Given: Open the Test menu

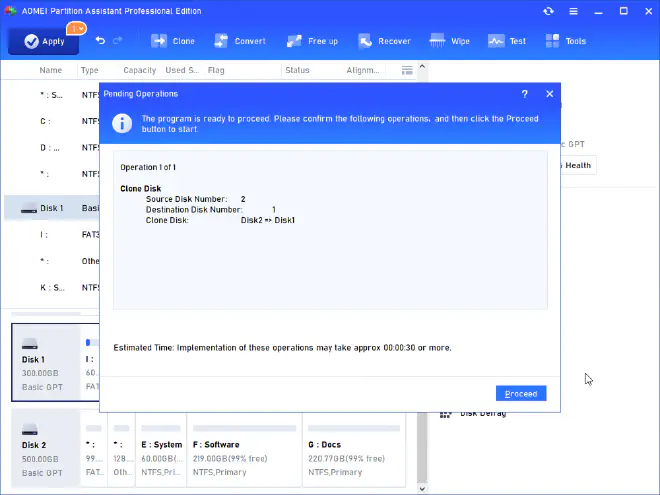Looking at the screenshot, I should tap(507, 41).
